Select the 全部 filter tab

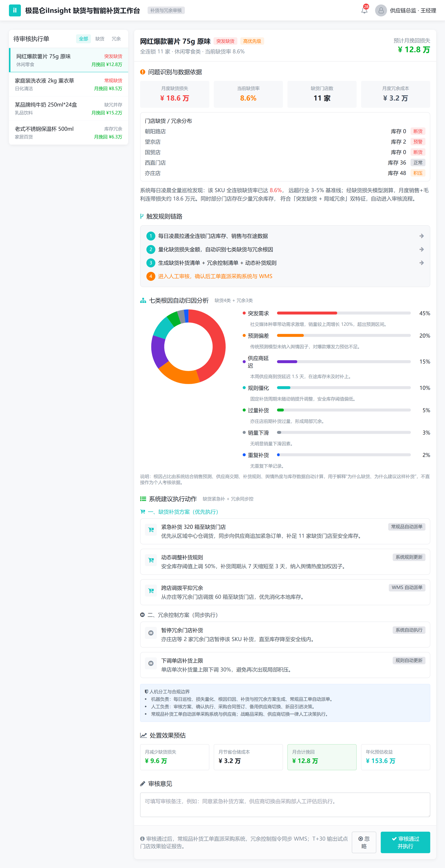click(83, 39)
